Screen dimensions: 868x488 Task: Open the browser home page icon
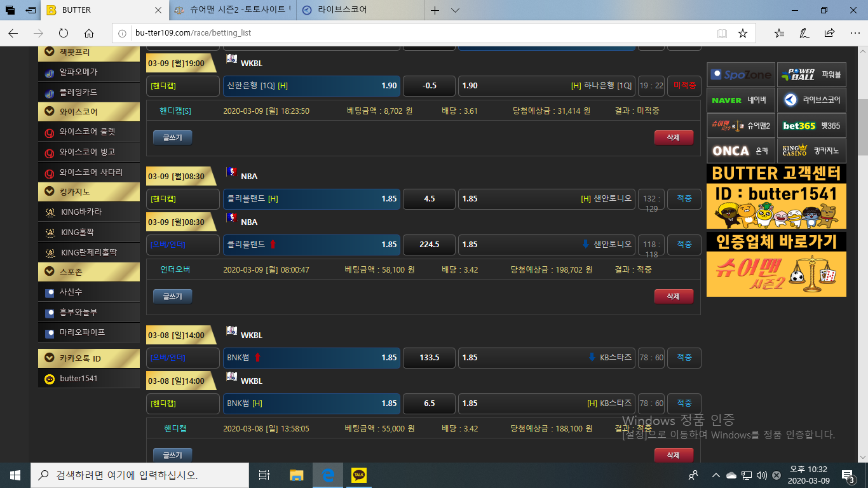[89, 33]
